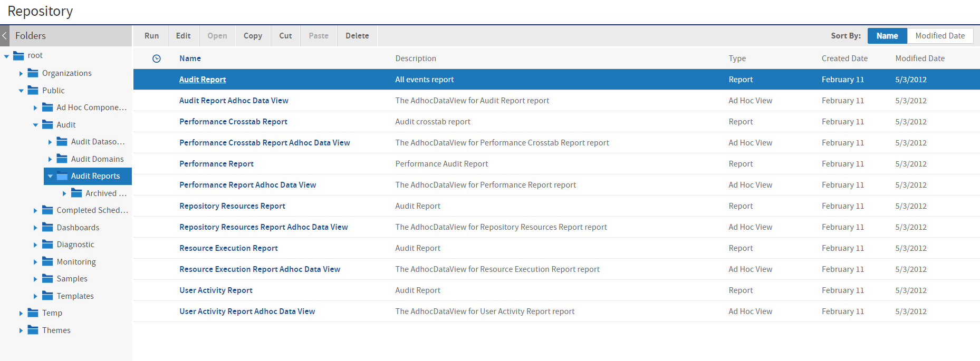Sort the list by Name
Viewport: 980px width, 361px height.
point(887,36)
